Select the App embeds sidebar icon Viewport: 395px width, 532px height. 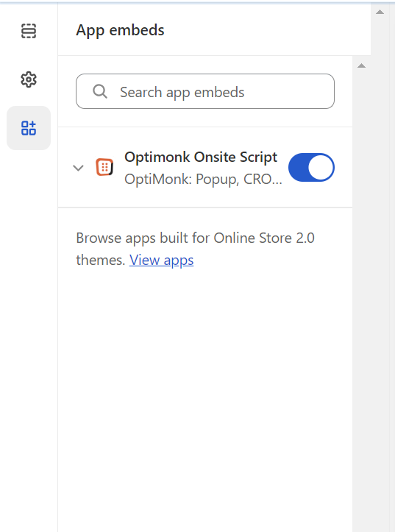coord(29,128)
